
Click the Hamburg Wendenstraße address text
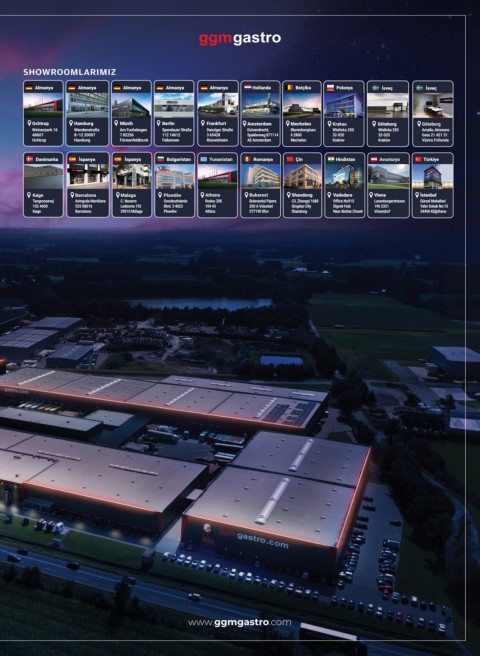[87, 135]
